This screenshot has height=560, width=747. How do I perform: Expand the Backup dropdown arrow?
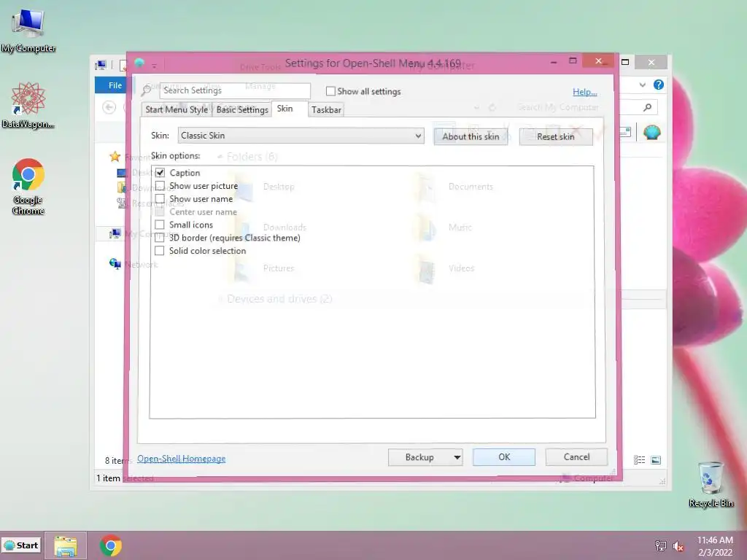coord(457,457)
